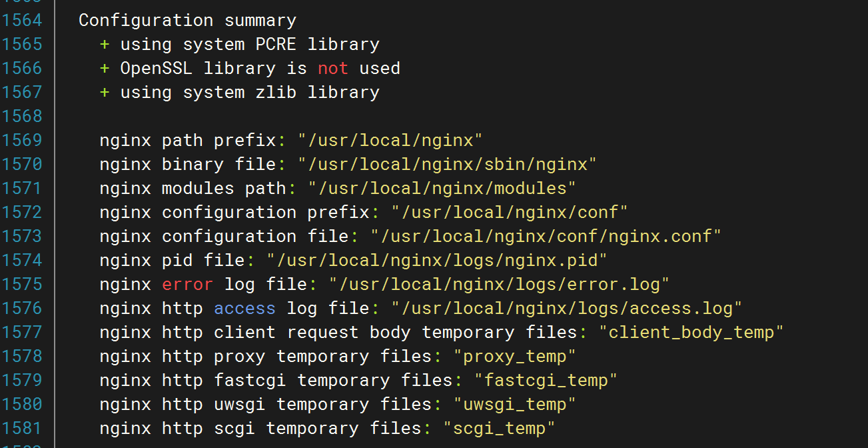The image size is (868, 448).
Task: Click the green plus on the OpenSSL line
Action: tap(105, 69)
